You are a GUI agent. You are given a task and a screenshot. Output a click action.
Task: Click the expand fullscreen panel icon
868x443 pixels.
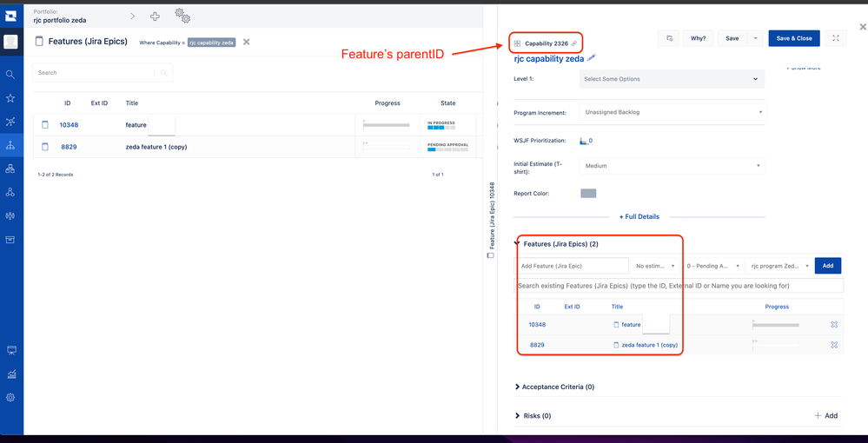pyautogui.click(x=836, y=38)
